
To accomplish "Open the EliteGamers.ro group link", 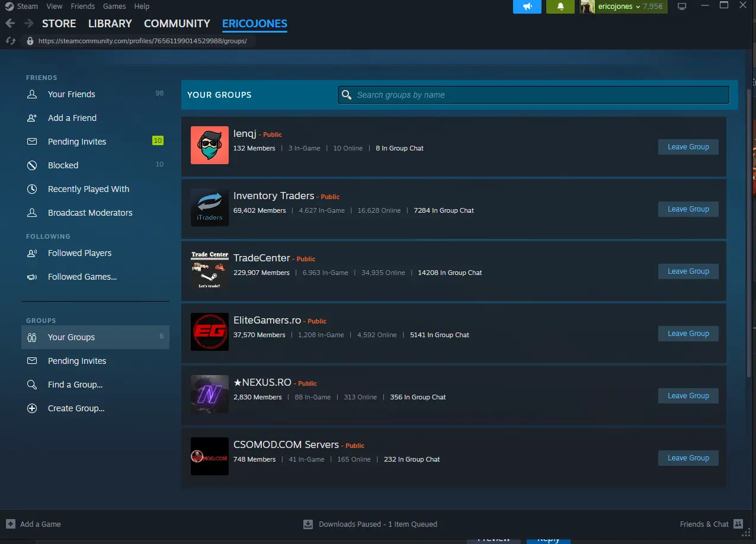I will click(267, 320).
